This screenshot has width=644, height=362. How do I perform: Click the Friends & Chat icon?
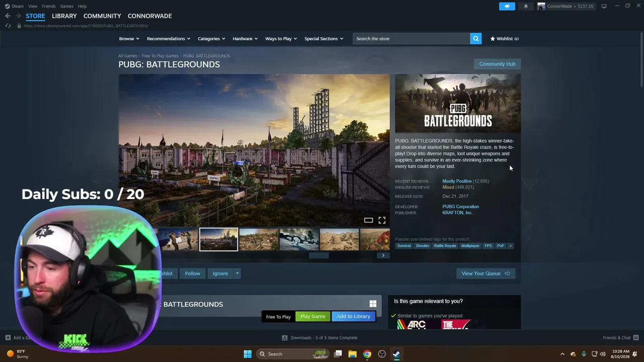click(636, 337)
